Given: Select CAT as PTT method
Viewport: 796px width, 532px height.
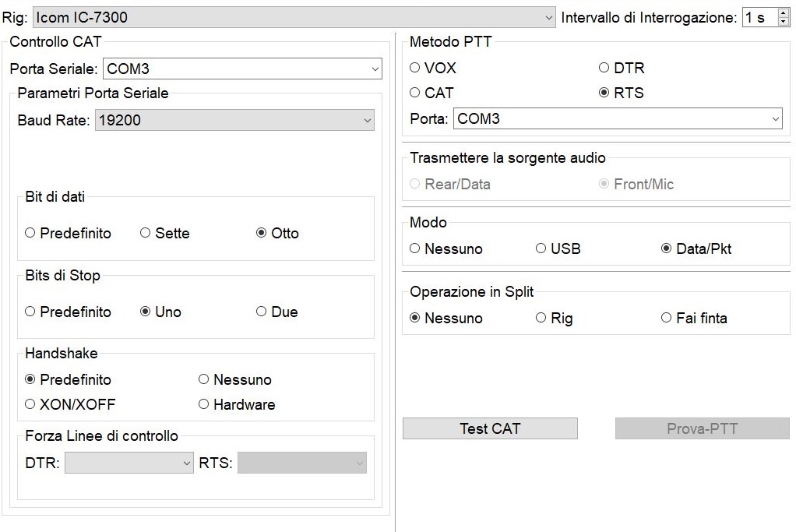Looking at the screenshot, I should [415, 93].
